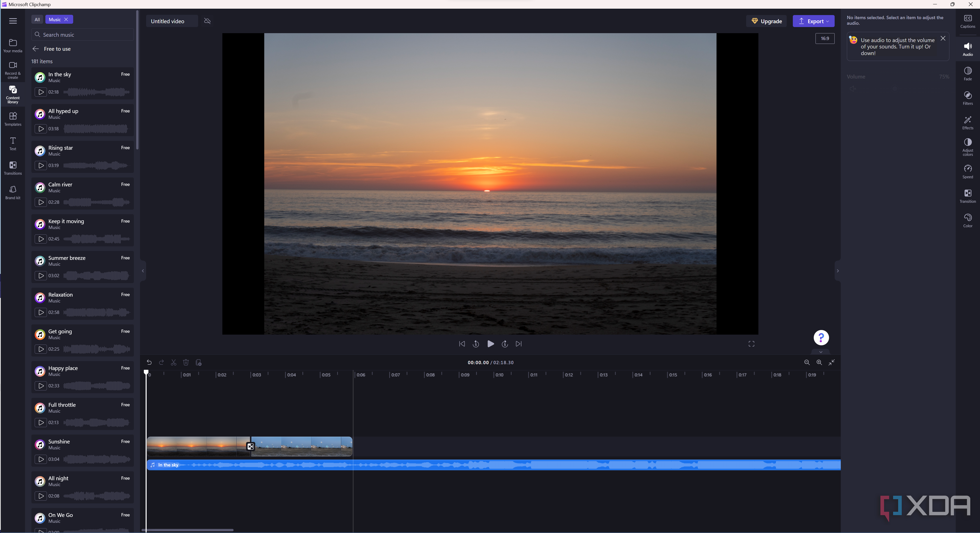This screenshot has width=980, height=533.
Task: Open Adjust colors panel
Action: [968, 147]
